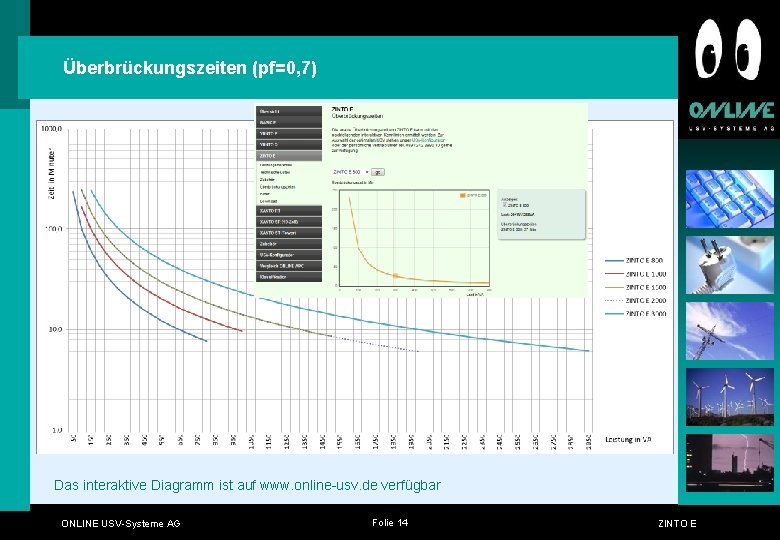This screenshot has height=540, width=780.
Task: Click the orange legend swatch in small chart
Action: coord(463,195)
